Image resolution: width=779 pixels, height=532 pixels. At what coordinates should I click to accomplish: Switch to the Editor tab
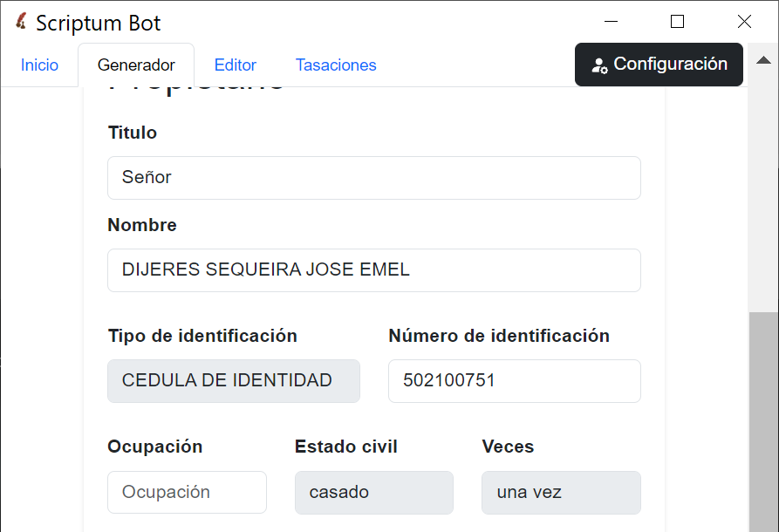[235, 65]
